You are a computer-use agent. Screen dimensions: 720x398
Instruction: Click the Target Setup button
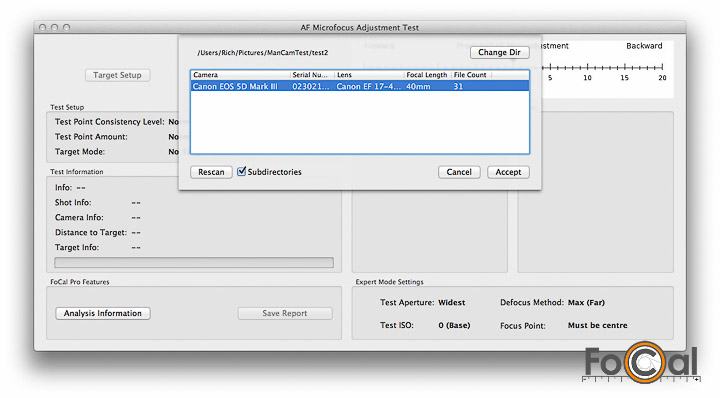click(x=117, y=75)
